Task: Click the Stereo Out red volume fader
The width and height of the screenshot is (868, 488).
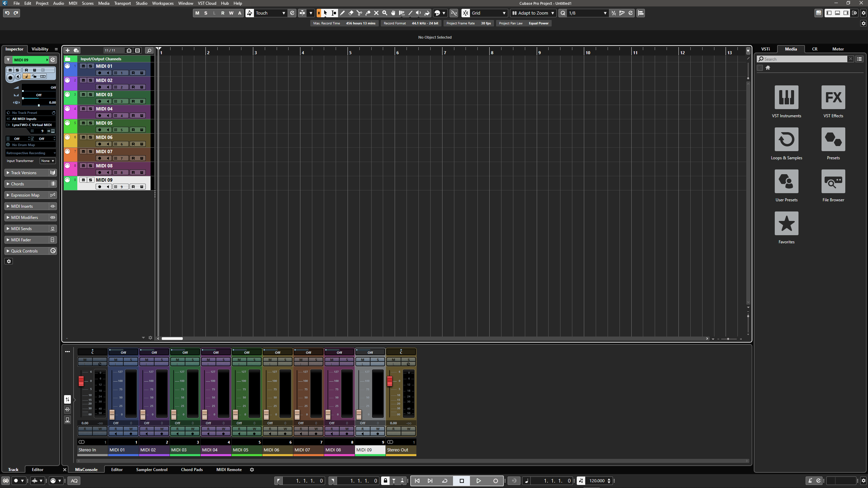Action: (390, 381)
